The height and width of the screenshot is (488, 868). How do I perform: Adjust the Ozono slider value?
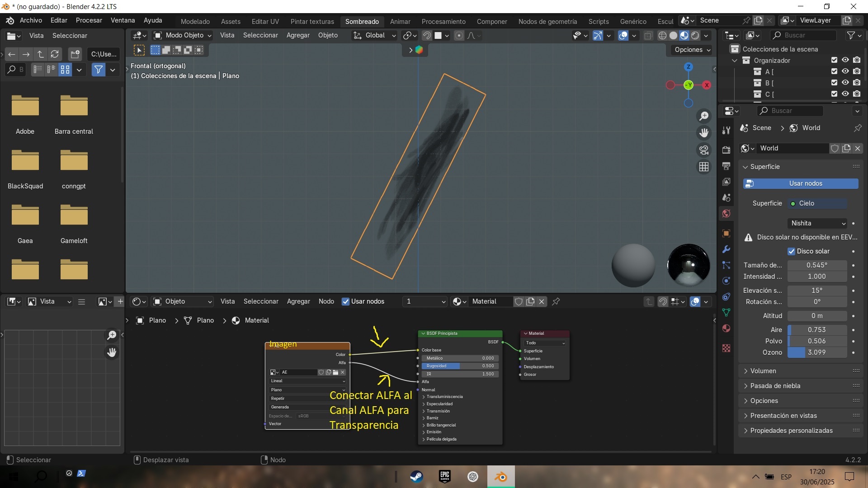pyautogui.click(x=817, y=352)
